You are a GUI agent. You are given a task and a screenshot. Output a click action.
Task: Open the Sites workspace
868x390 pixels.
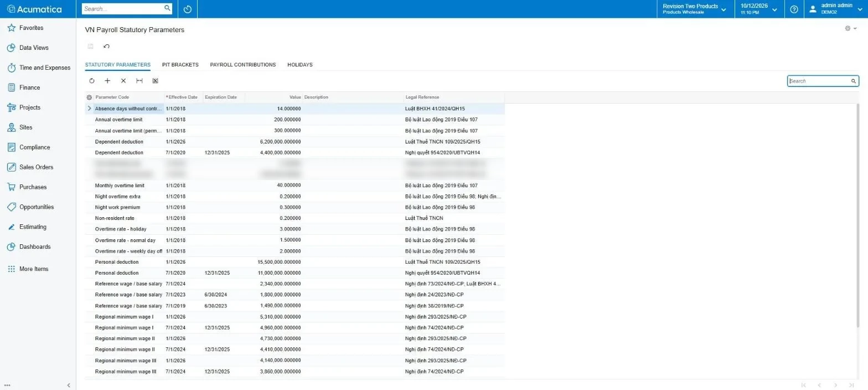point(25,127)
